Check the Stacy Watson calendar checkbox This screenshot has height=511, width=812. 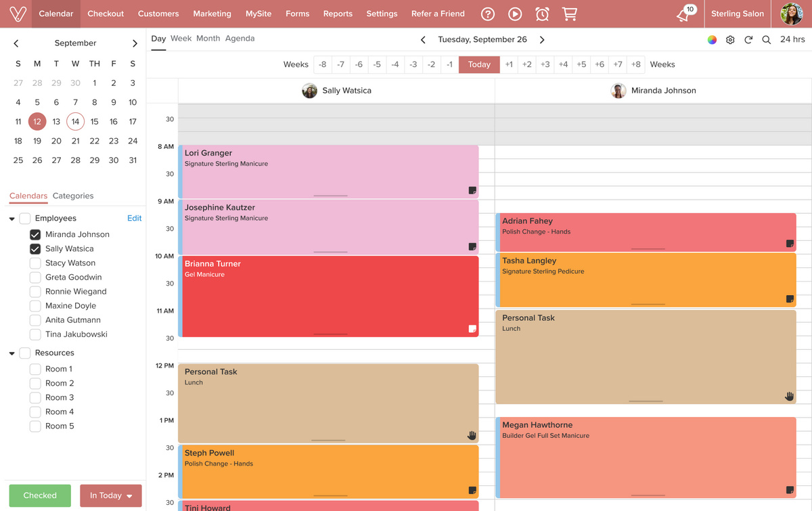(35, 263)
